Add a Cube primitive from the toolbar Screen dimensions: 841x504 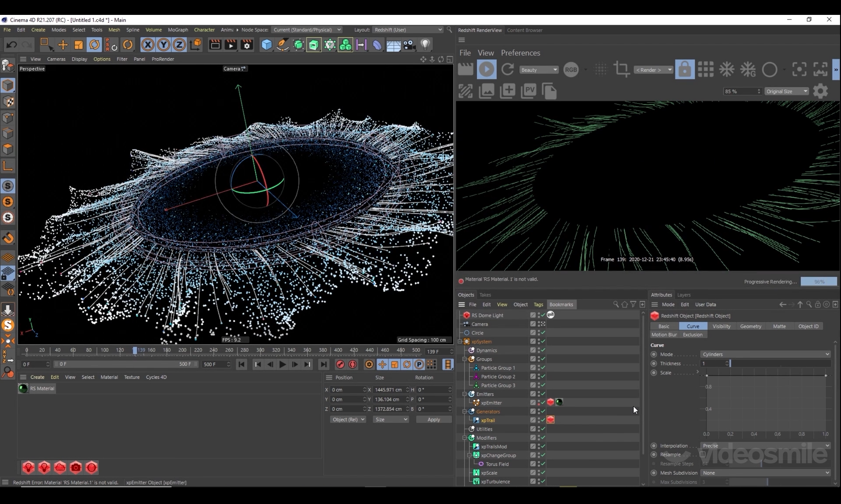click(x=266, y=45)
